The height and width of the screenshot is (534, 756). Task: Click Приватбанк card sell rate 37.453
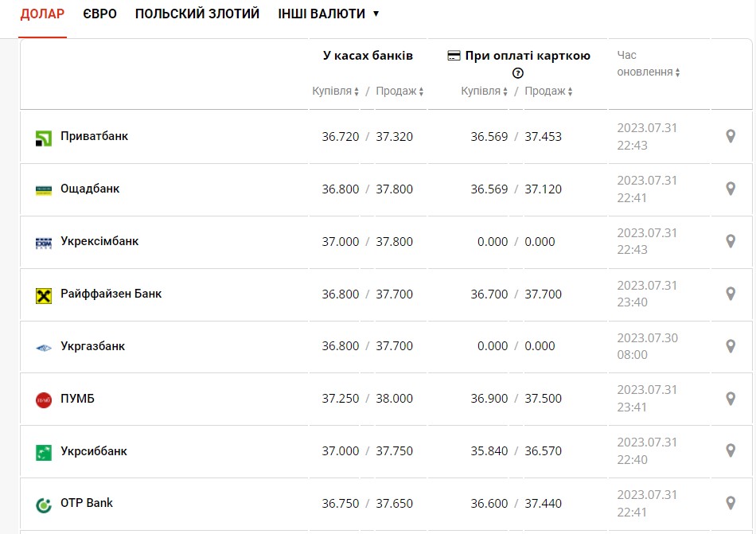(x=543, y=137)
